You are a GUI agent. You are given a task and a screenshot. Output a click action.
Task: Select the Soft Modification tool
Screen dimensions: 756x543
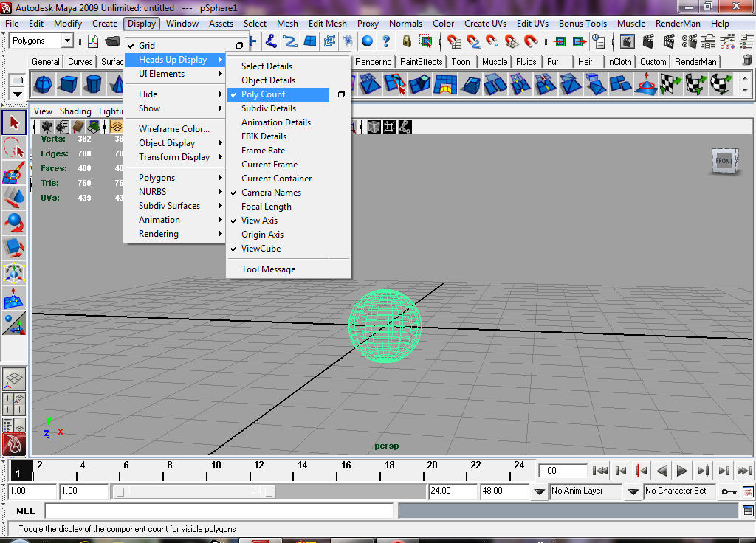[14, 298]
